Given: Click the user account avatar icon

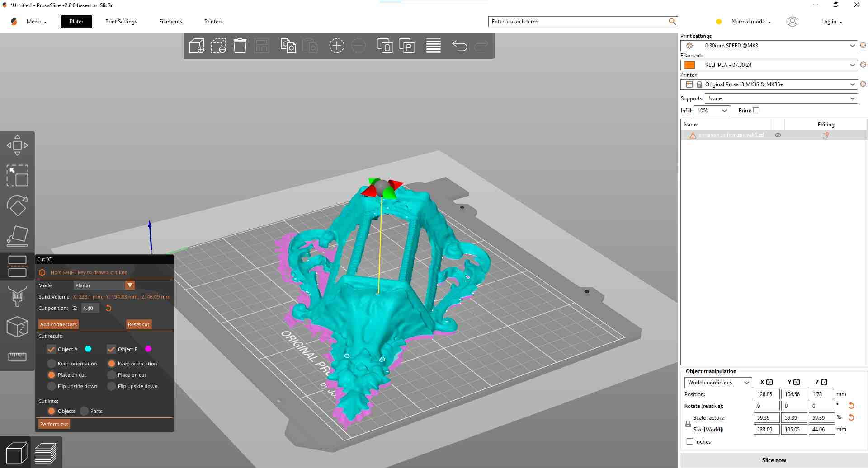Looking at the screenshot, I should pos(792,22).
